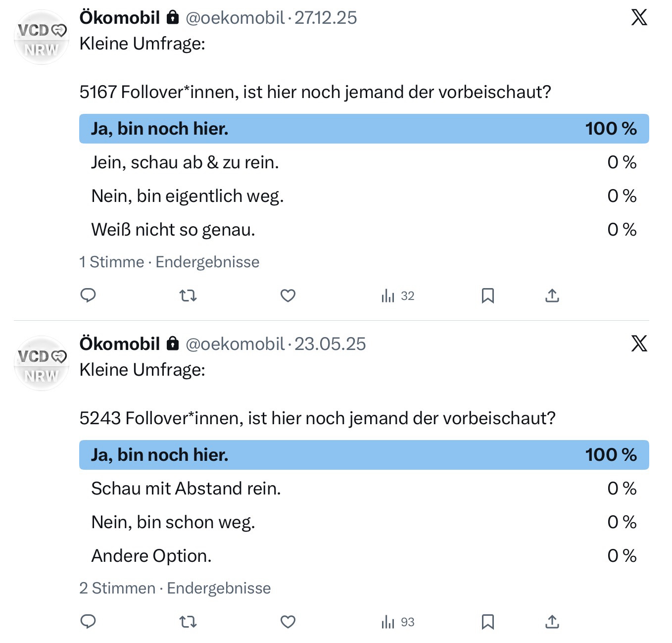672x643 pixels.
Task: View analytics showing 93 views
Action: point(398,622)
